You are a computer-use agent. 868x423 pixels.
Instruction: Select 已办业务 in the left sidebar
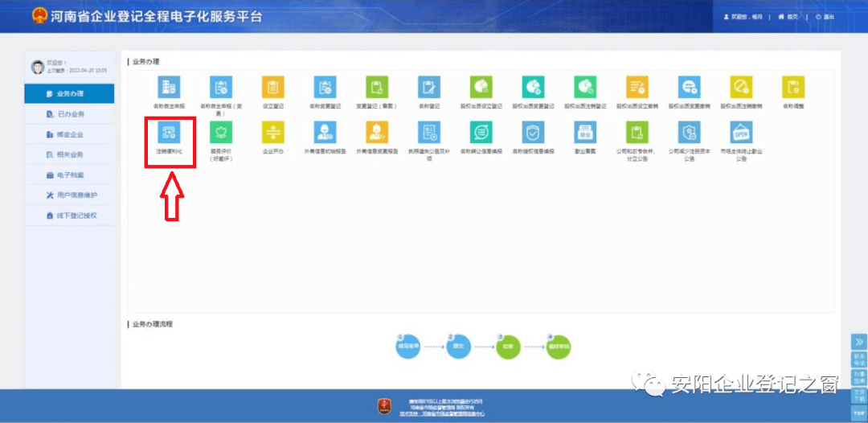(69, 114)
